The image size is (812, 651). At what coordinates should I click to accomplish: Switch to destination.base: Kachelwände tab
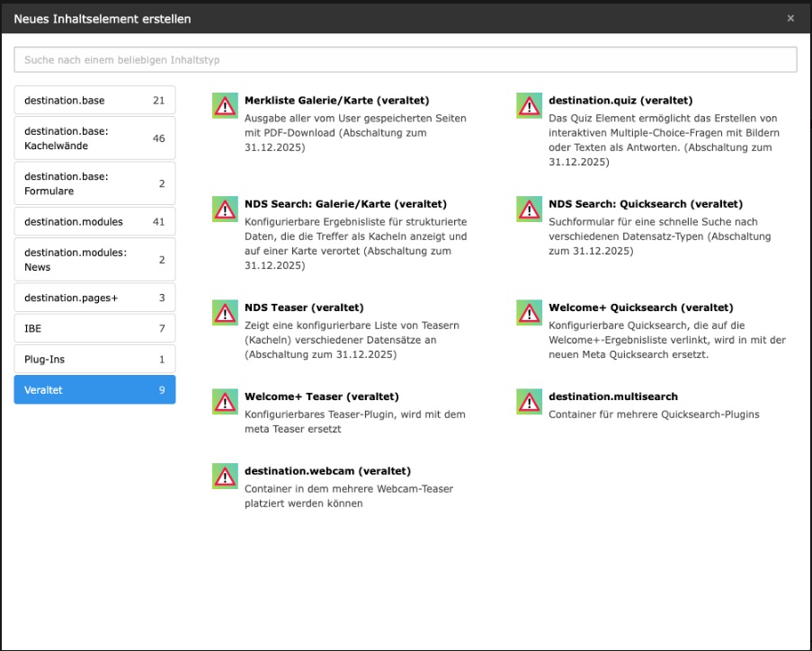(x=94, y=138)
